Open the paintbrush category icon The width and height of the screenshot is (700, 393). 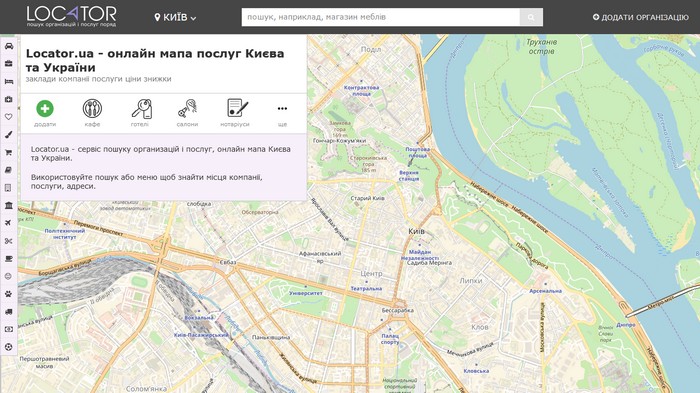point(8,134)
